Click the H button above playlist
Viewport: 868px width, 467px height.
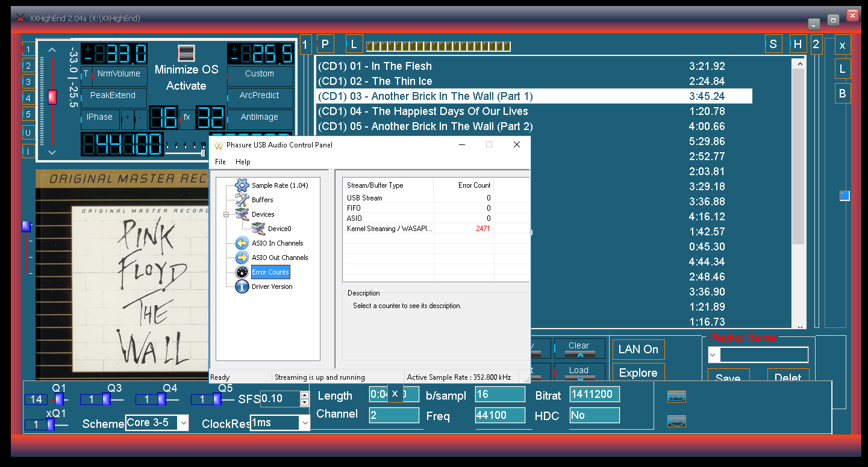tap(798, 44)
